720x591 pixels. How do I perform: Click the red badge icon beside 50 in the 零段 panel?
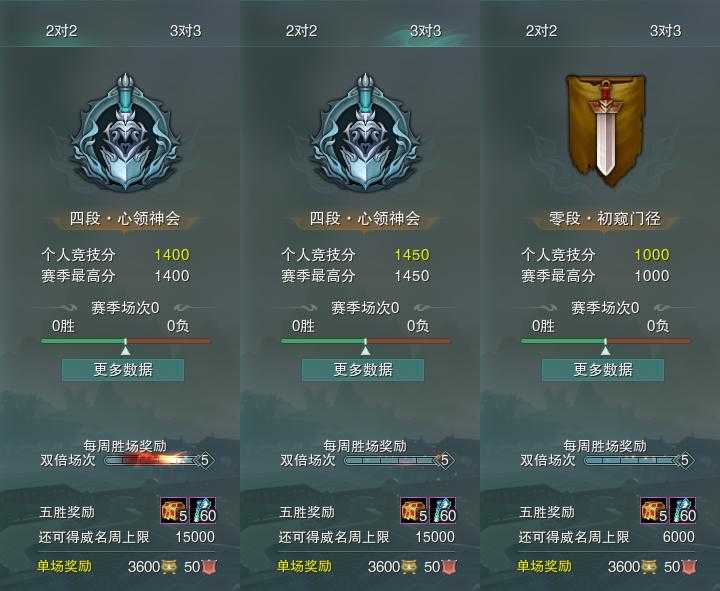coord(689,567)
